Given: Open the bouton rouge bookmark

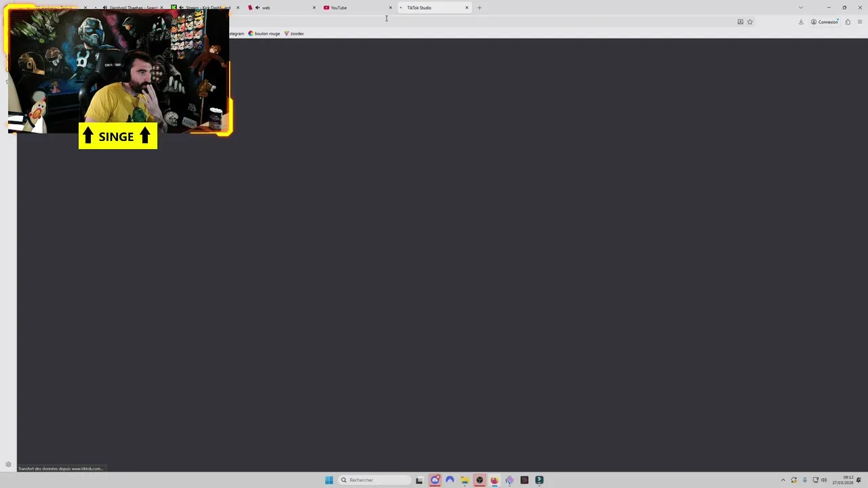Looking at the screenshot, I should click(x=264, y=33).
